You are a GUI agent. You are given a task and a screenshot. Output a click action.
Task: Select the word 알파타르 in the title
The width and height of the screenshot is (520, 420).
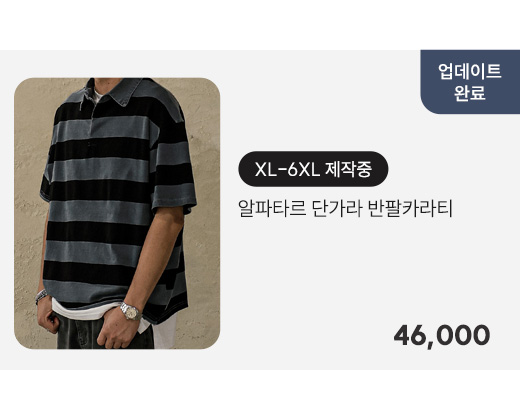click(x=272, y=208)
